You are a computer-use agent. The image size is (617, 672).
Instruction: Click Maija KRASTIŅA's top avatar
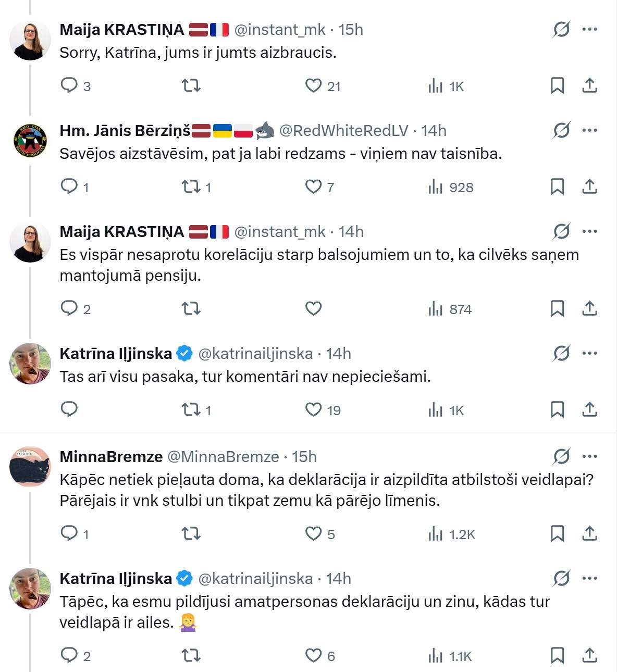coord(30,41)
